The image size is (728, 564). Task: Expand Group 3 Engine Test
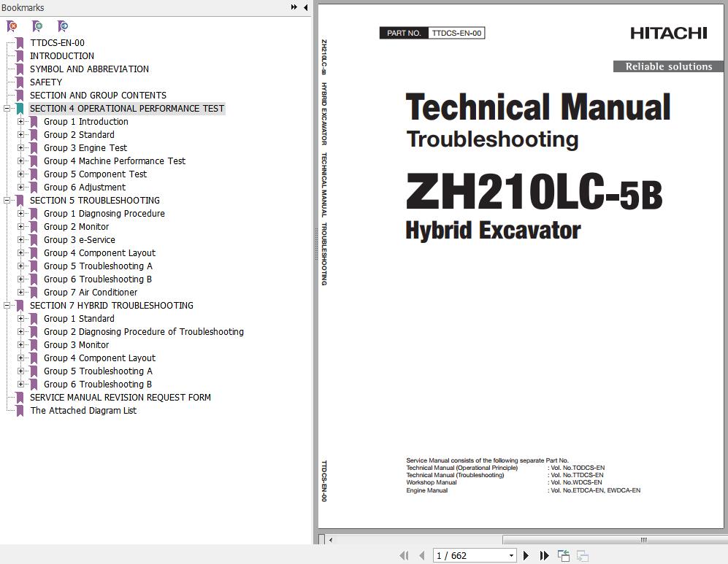coord(20,148)
